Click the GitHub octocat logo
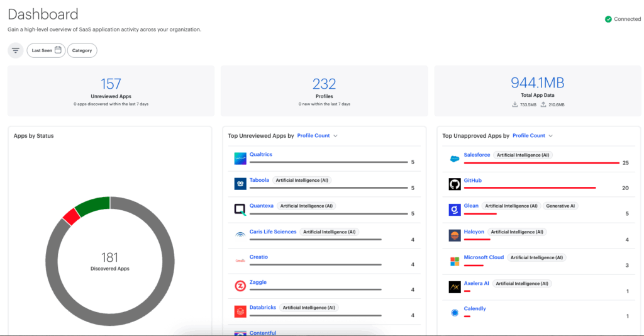The width and height of the screenshot is (644, 336). 455,184
